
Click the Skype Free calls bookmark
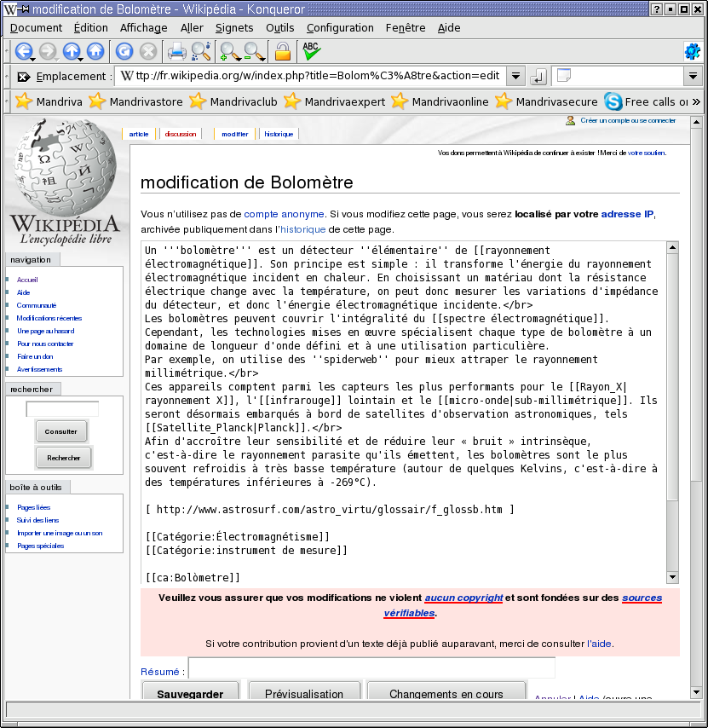(x=646, y=101)
